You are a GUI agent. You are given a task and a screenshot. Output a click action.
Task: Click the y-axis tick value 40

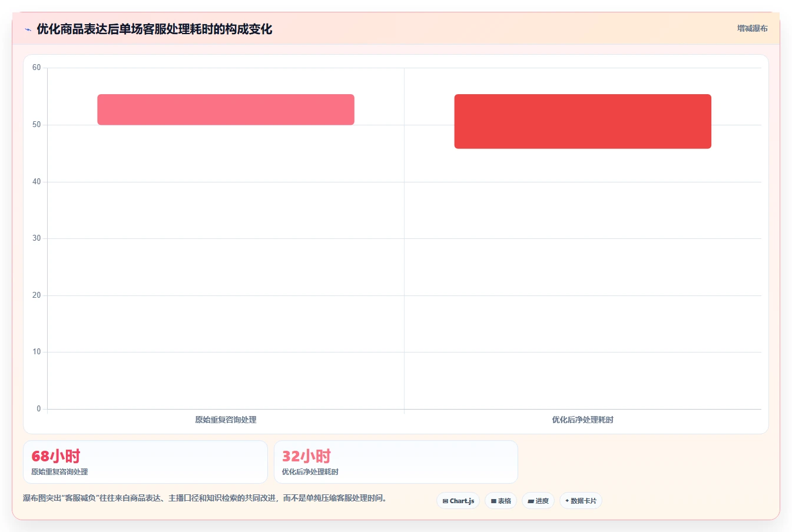[37, 182]
